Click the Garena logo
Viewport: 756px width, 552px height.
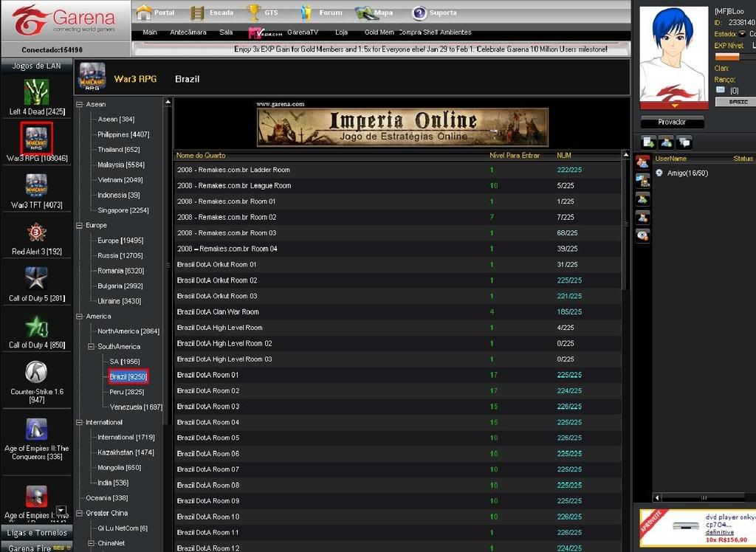click(65, 20)
